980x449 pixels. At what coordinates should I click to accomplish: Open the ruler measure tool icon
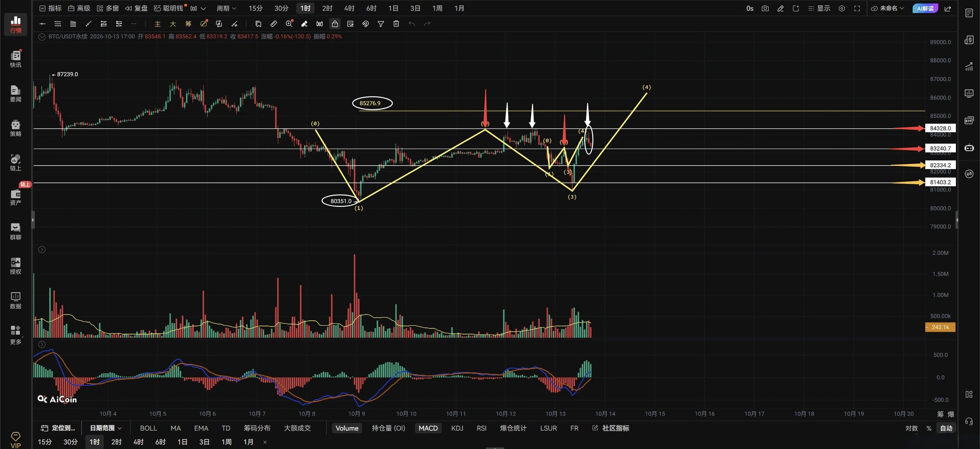tap(274, 24)
